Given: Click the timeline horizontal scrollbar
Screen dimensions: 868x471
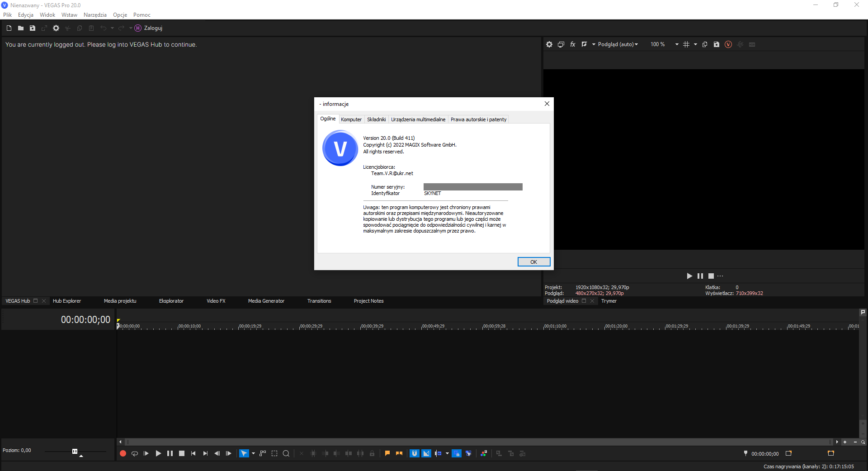Looking at the screenshot, I should (478, 442).
